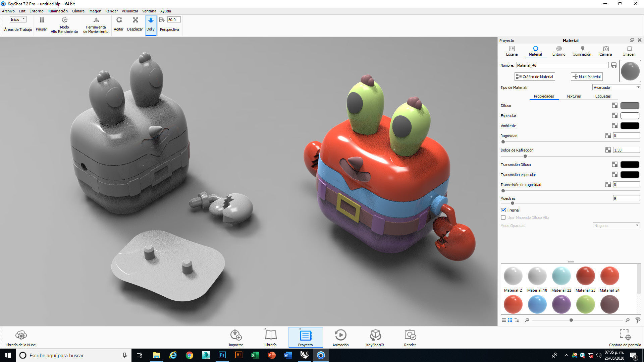644x362 pixels.
Task: Click the Nombre material field
Action: tap(562, 65)
